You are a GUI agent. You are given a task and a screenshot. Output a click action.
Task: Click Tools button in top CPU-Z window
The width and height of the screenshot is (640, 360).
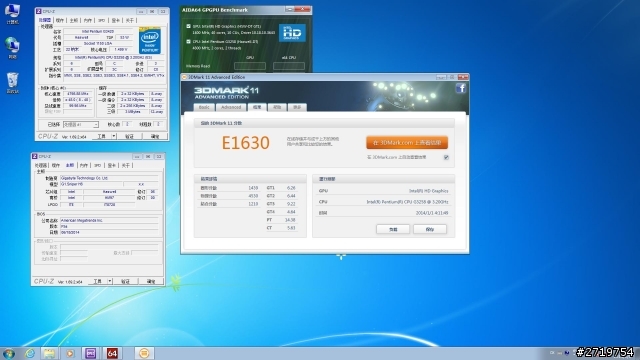click(102, 136)
